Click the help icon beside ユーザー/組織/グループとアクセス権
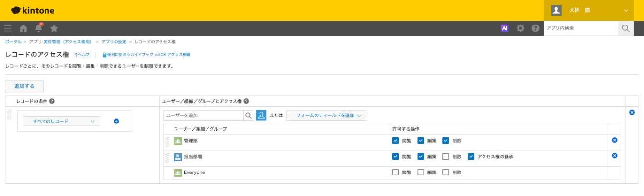The width and height of the screenshot is (644, 196). 246,101
